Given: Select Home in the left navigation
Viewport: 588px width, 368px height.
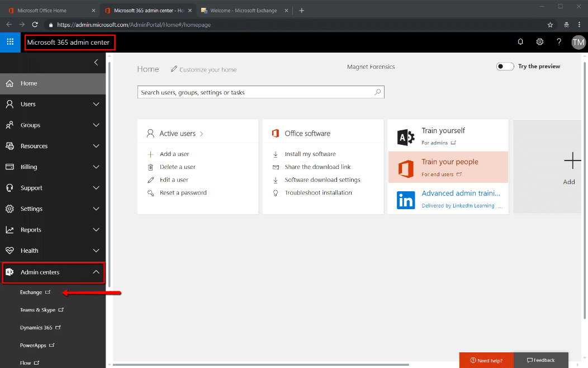Looking at the screenshot, I should click(53, 83).
